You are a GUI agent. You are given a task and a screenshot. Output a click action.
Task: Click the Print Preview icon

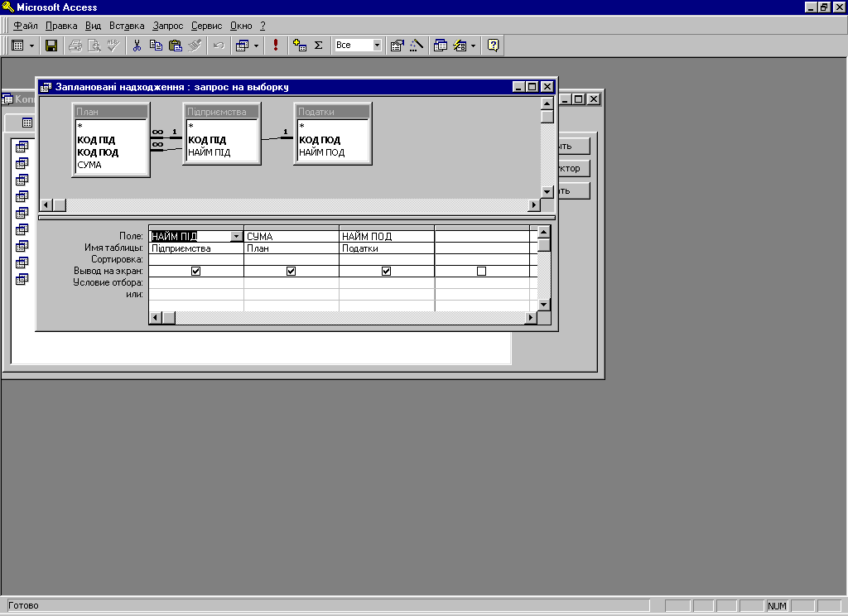point(94,46)
